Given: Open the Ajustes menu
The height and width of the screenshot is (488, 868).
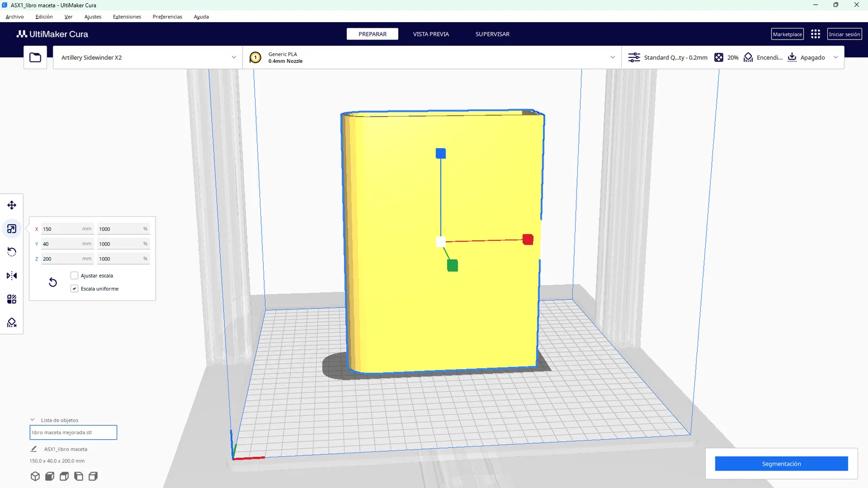Looking at the screenshot, I should [93, 17].
